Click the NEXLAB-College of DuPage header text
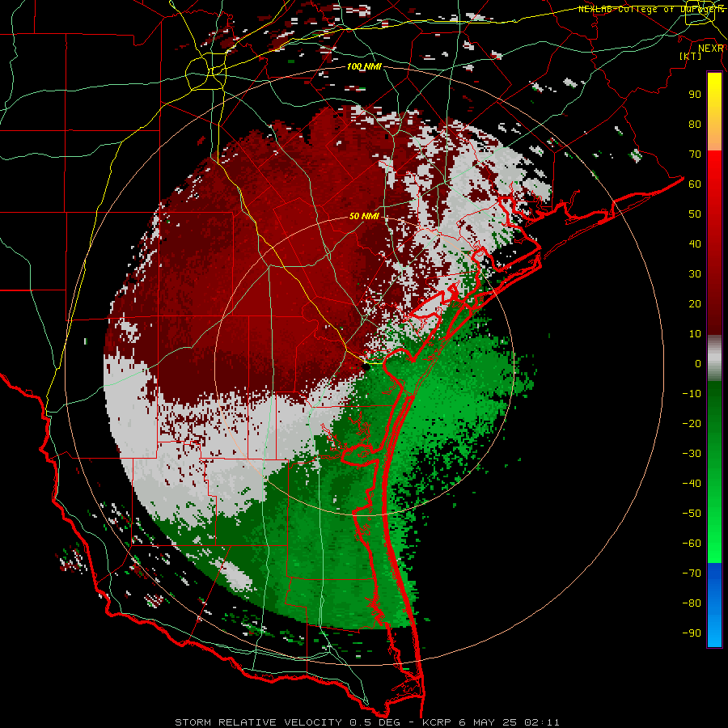728x728 pixels. 650,9
